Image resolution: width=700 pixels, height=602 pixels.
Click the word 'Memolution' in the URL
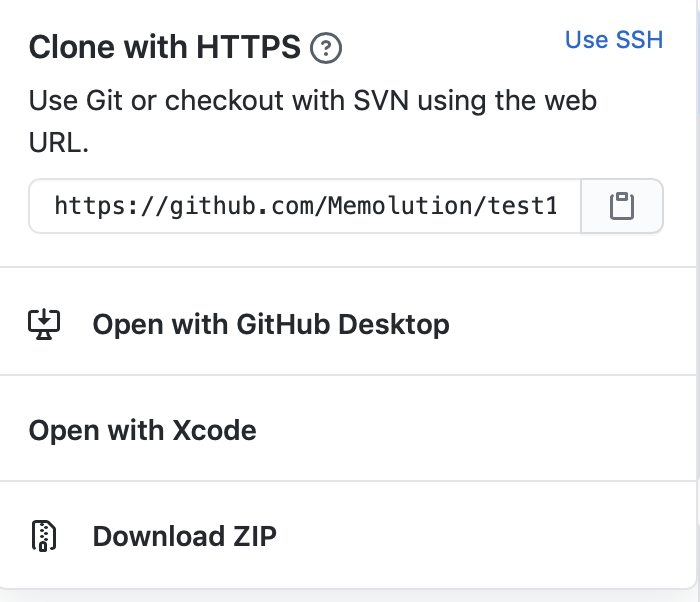(400, 206)
